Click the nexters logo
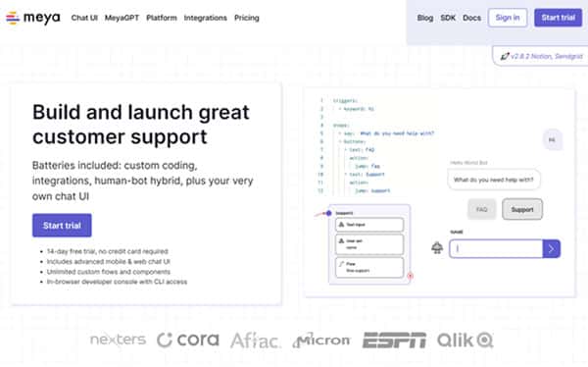 (118, 340)
